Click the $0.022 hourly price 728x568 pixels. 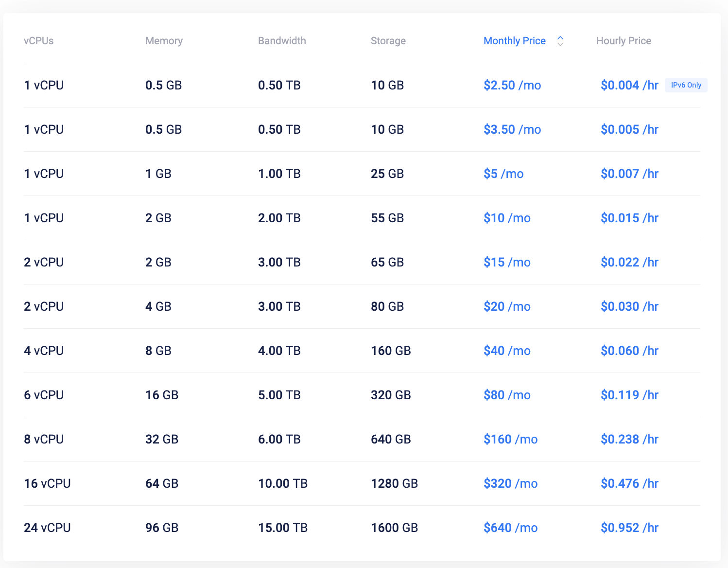point(629,262)
